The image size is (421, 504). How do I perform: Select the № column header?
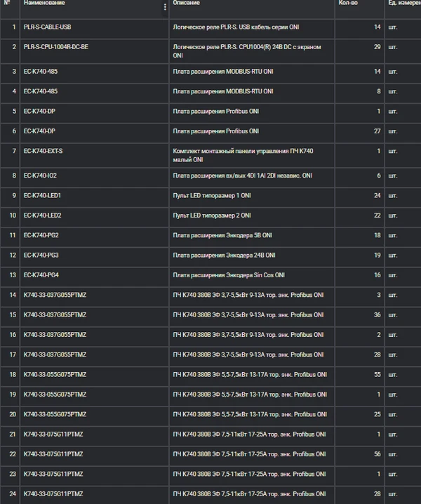click(x=7, y=3)
